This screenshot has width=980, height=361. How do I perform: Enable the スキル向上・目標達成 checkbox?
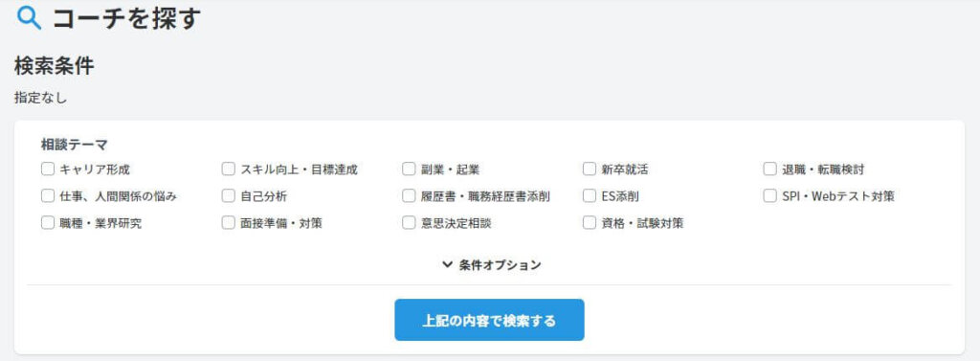coord(228,169)
